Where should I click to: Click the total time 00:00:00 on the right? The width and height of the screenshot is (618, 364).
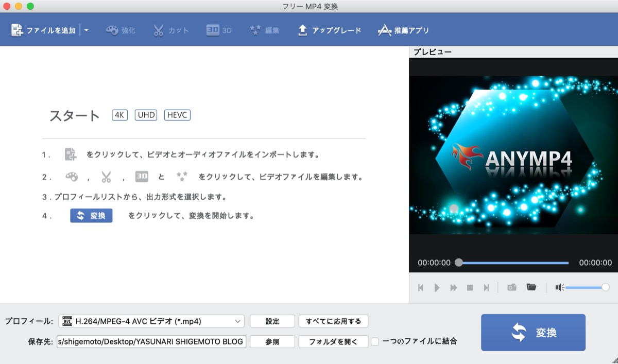pyautogui.click(x=595, y=263)
